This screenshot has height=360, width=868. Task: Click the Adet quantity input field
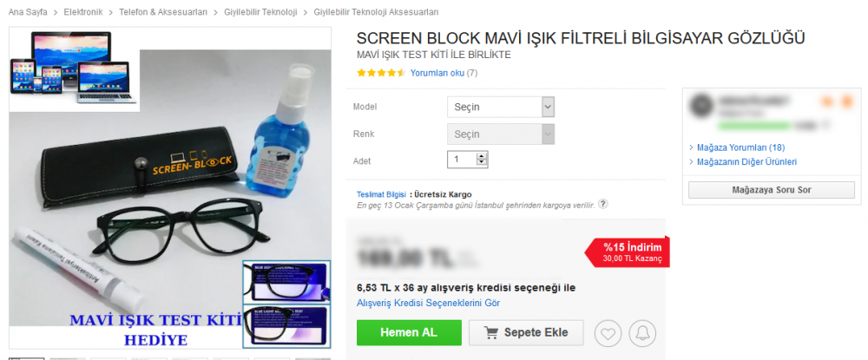pos(463,160)
